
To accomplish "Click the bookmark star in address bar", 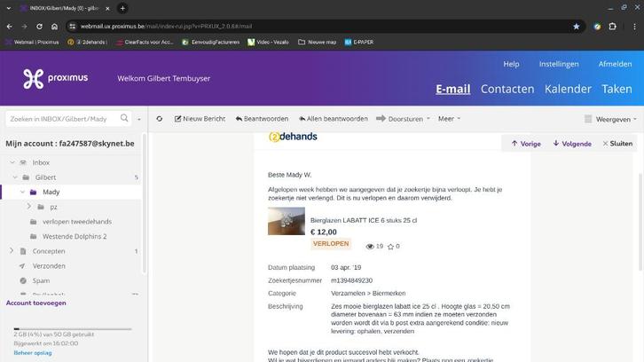I will [x=576, y=27].
